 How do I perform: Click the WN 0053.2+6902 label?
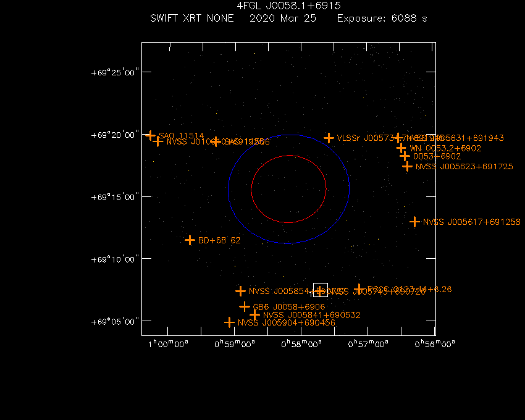tap(446, 148)
